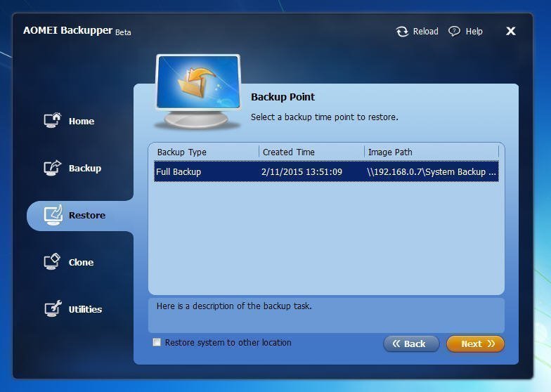Image resolution: width=551 pixels, height=392 pixels.
Task: Go to the Clone section label
Action: [82, 263]
